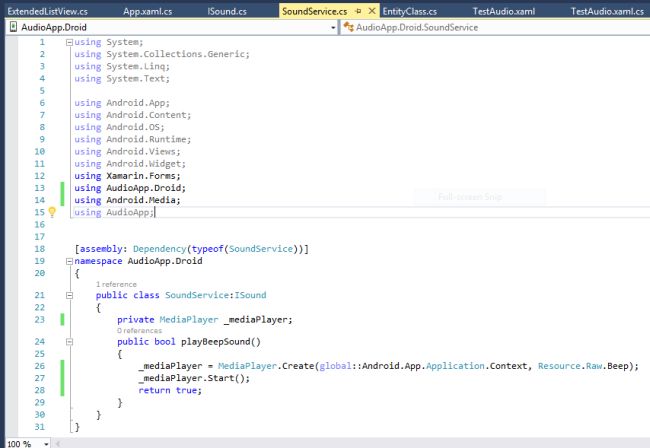Screen dimensions: 650x448
Task: Click the SoundService class icon in navigation bar
Action: coord(349,27)
